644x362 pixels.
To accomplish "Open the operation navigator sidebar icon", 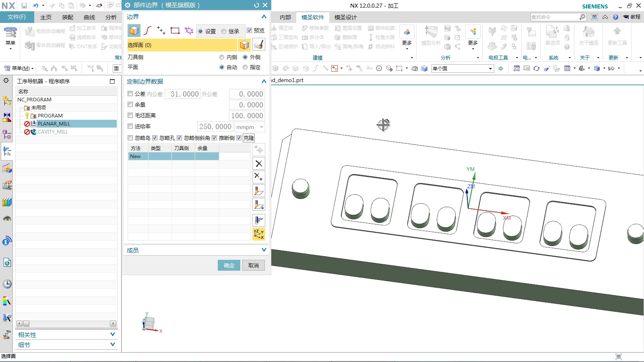I will pos(7,152).
